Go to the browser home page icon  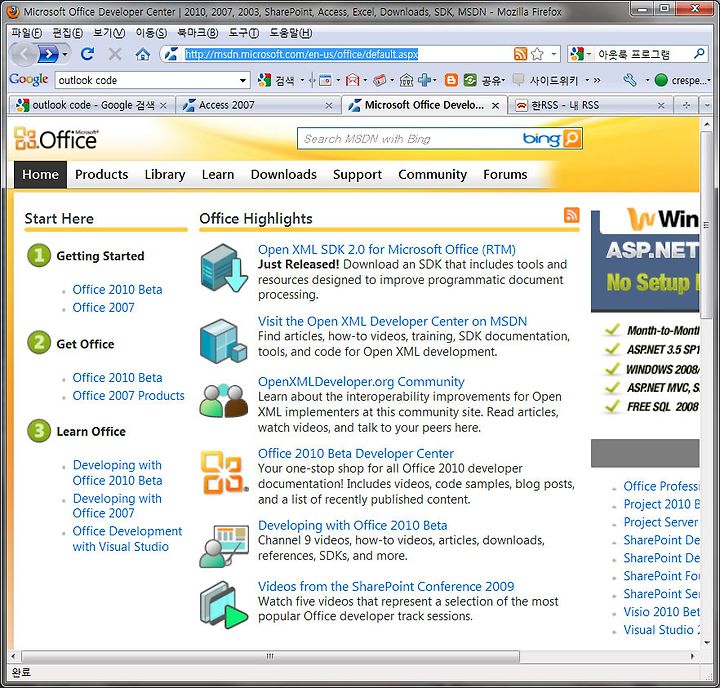click(x=142, y=54)
